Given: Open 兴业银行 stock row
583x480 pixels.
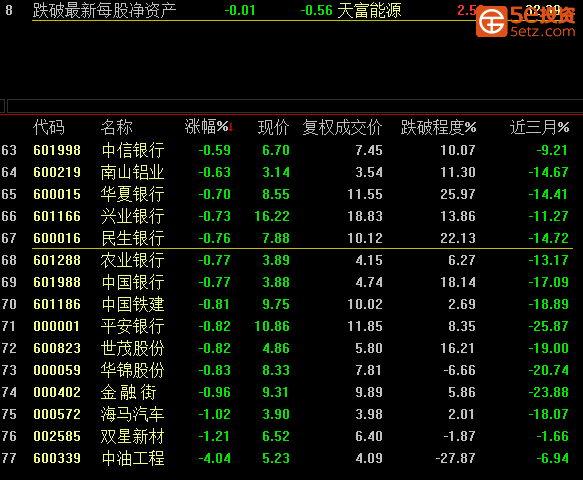Looking at the screenshot, I should [x=292, y=216].
